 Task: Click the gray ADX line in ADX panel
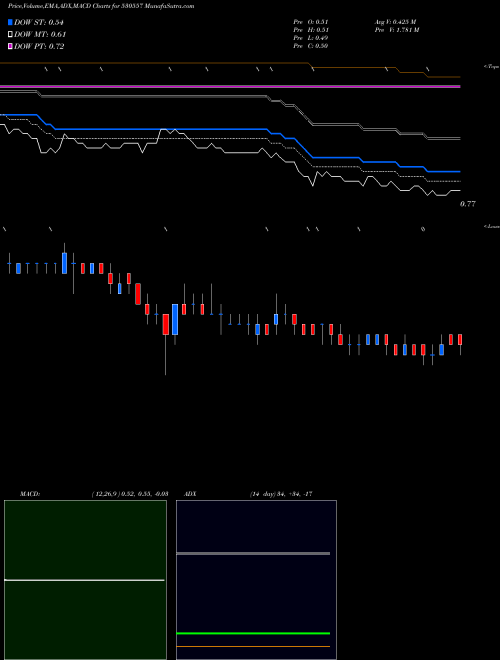253,554
